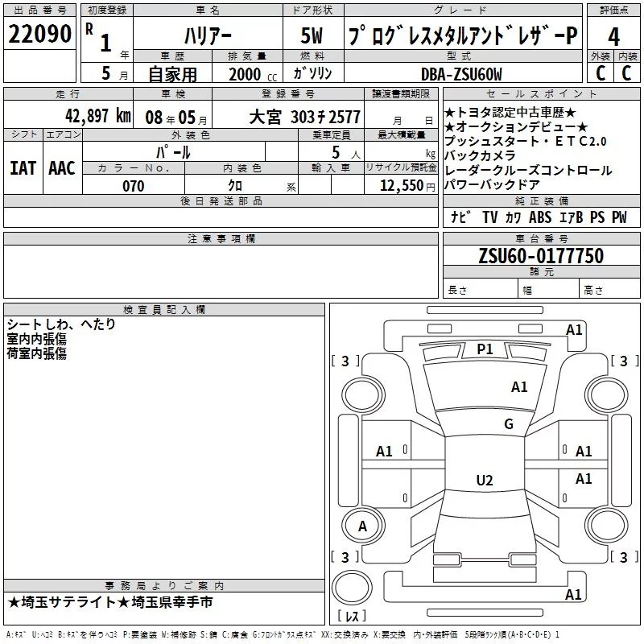Click the overall evaluation score 4

click(613, 36)
